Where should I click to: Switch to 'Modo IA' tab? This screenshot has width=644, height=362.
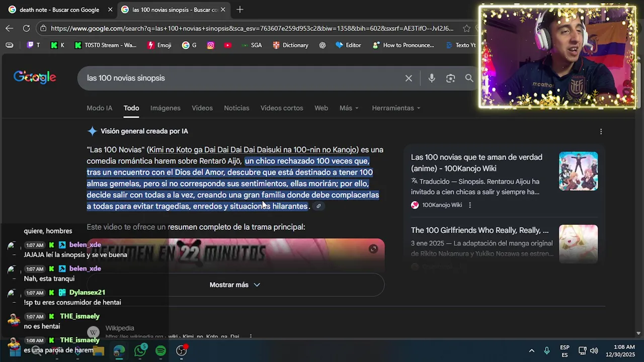coord(100,108)
